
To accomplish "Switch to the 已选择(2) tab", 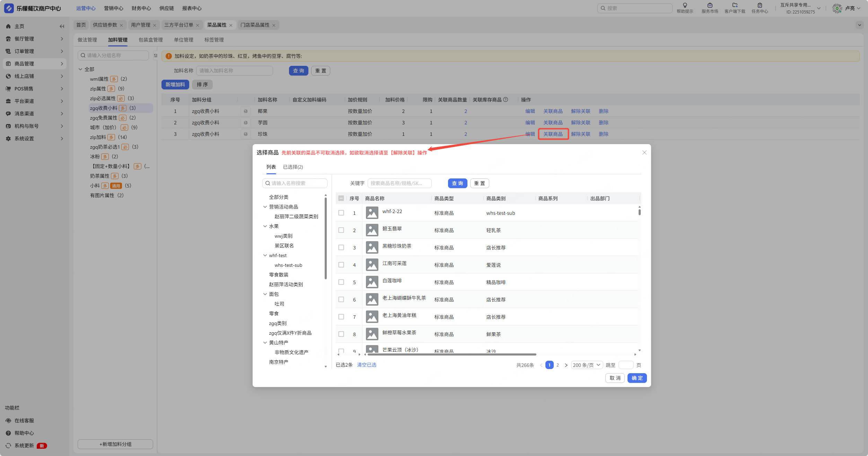I will [293, 167].
